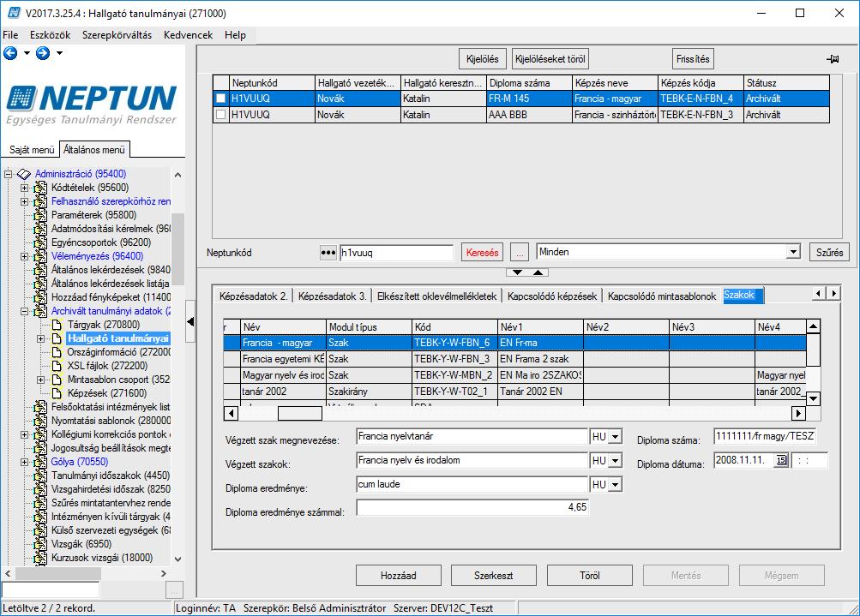Image resolution: width=860 pixels, height=616 pixels.
Task: Open the Minden filter dropdown
Action: 793,252
